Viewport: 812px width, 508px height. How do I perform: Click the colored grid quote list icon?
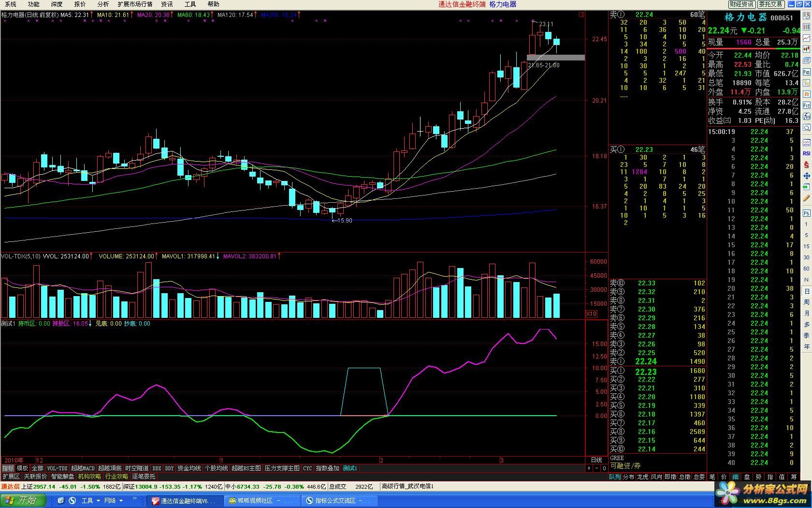806,27
